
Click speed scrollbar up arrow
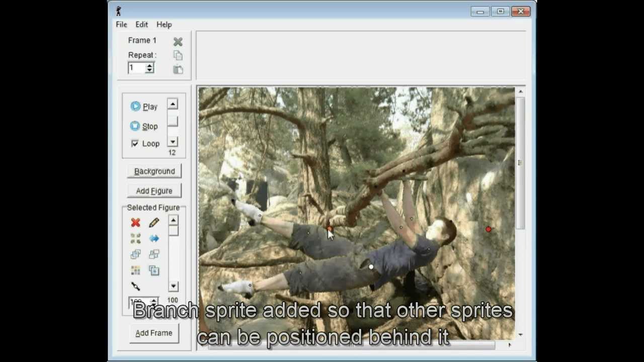pos(173,104)
